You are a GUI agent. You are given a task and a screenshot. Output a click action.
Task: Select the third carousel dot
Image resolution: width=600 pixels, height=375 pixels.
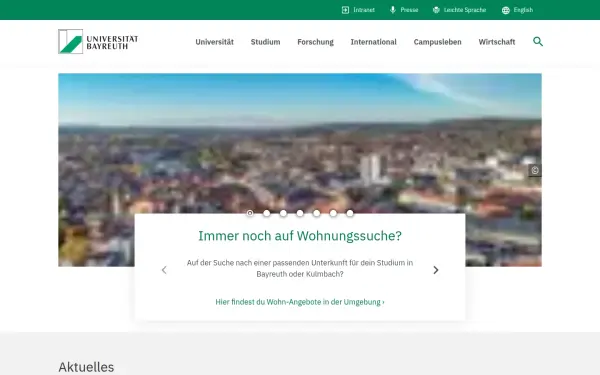pyautogui.click(x=283, y=213)
